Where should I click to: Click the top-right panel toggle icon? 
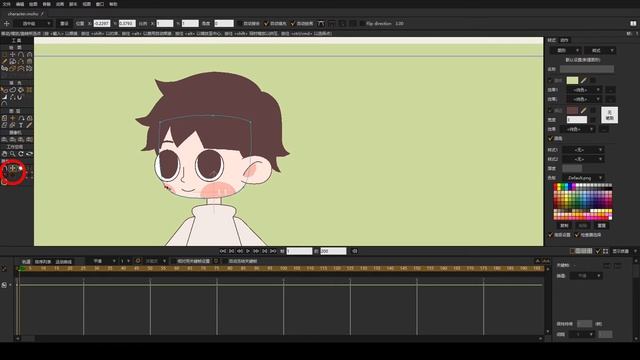point(633,23)
